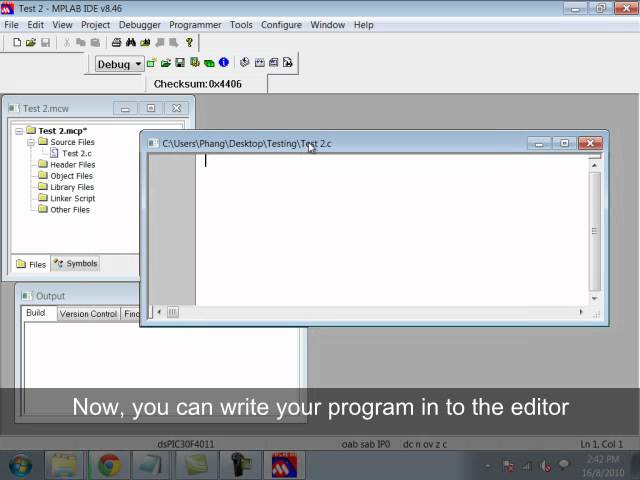The height and width of the screenshot is (480, 640).
Task: Click the editor vertical scrollbar up arrow
Action: coord(594,165)
